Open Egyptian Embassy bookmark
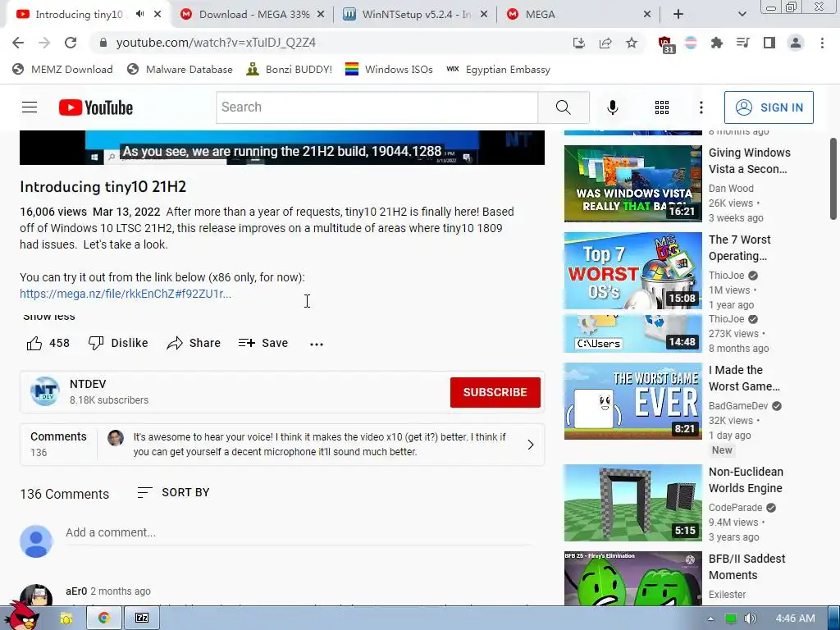Image resolution: width=840 pixels, height=630 pixels. (499, 69)
